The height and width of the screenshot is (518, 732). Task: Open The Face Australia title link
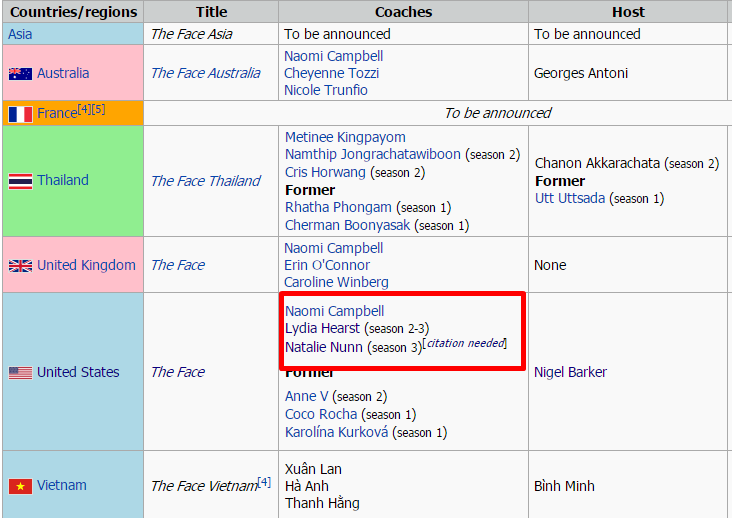(205, 73)
